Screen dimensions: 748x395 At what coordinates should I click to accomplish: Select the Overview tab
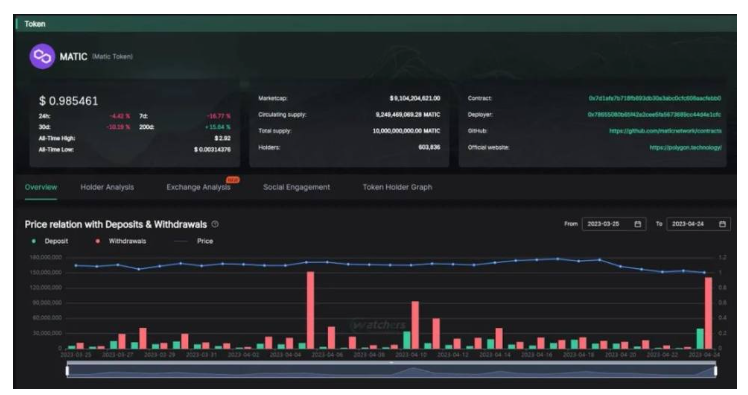(x=41, y=187)
